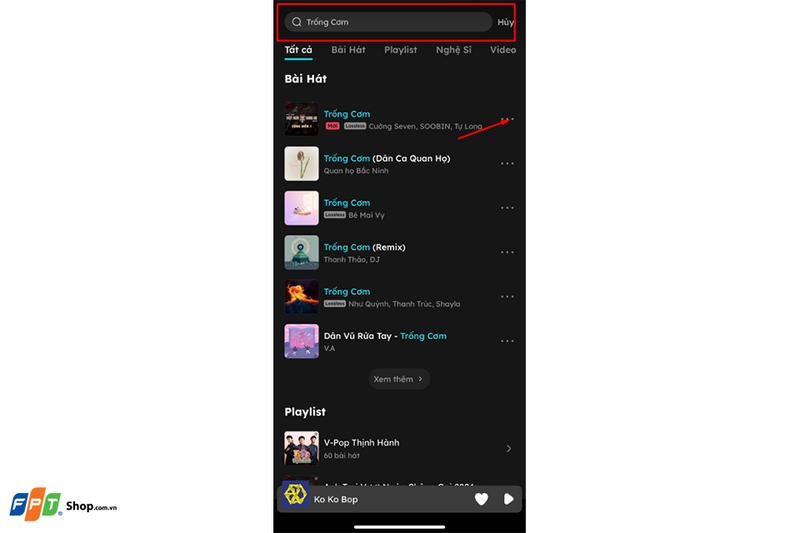Select the Tất cả tab

click(x=298, y=50)
